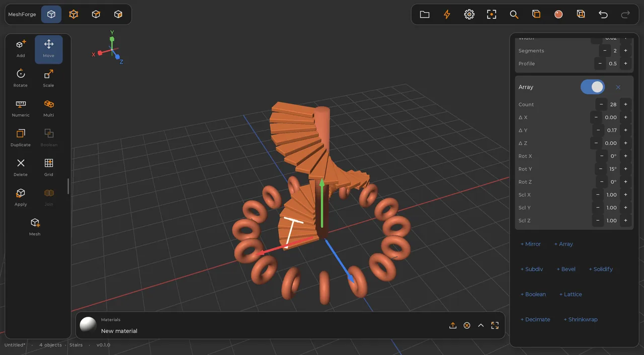Click the circled X remove material icon

467,325
